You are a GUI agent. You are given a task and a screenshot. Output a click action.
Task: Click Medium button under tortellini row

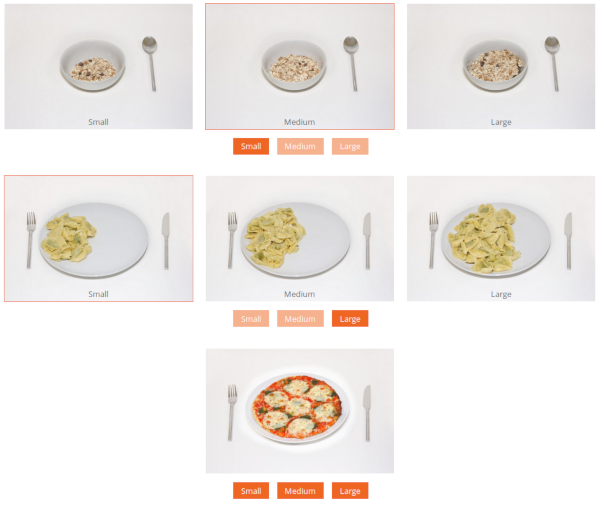click(300, 319)
